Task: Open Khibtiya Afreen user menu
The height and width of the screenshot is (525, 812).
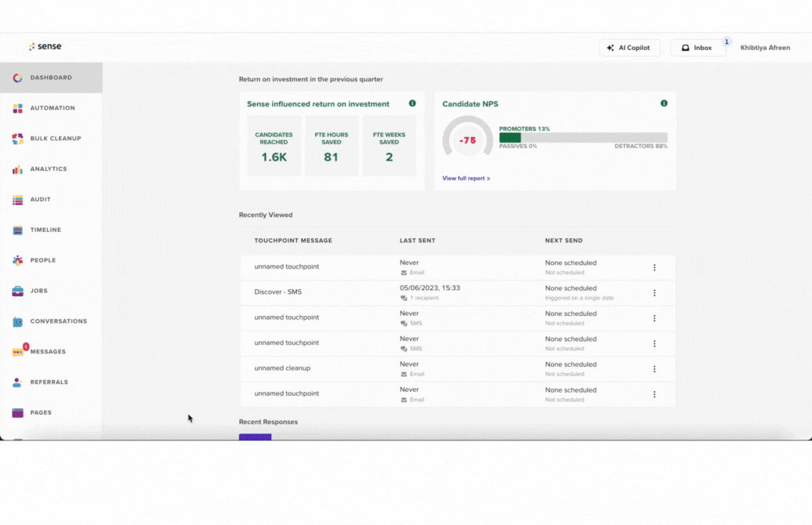Action: 765,48
